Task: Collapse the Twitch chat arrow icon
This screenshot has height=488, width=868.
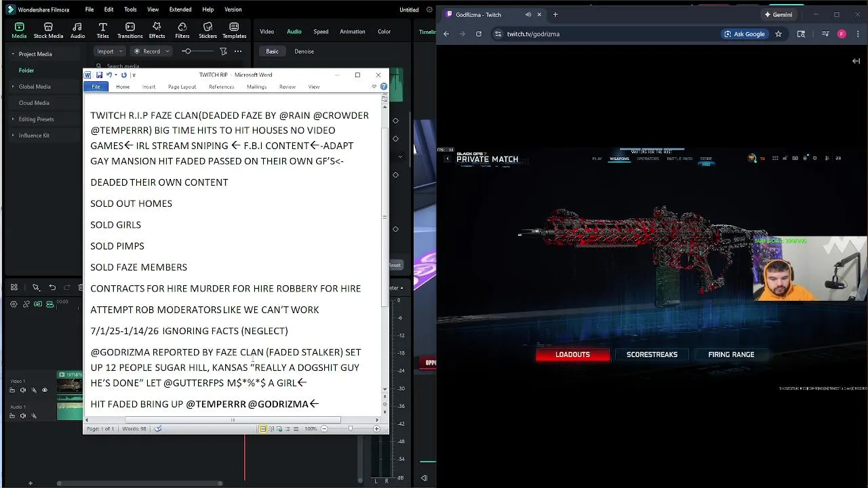Action: point(856,61)
